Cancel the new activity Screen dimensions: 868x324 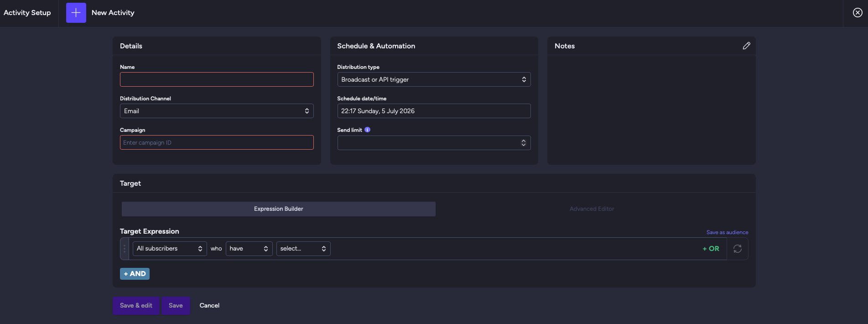[209, 306]
